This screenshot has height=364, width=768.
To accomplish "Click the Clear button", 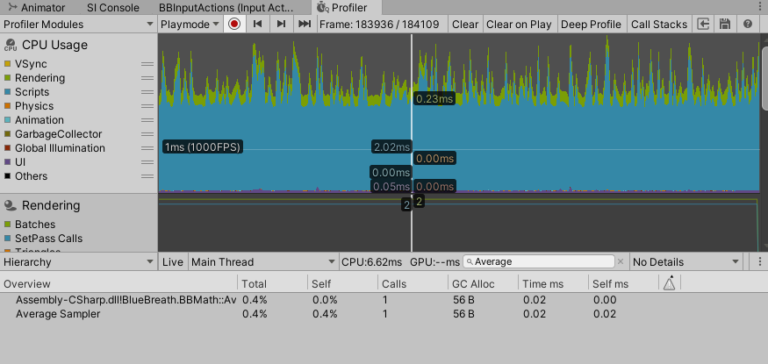I will 465,24.
